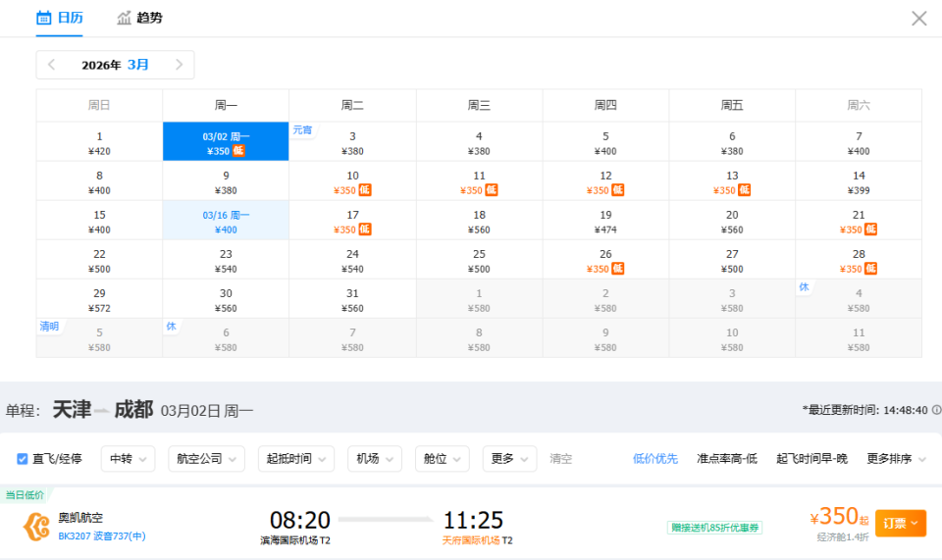Open the 机场 airport dropdown

375,459
